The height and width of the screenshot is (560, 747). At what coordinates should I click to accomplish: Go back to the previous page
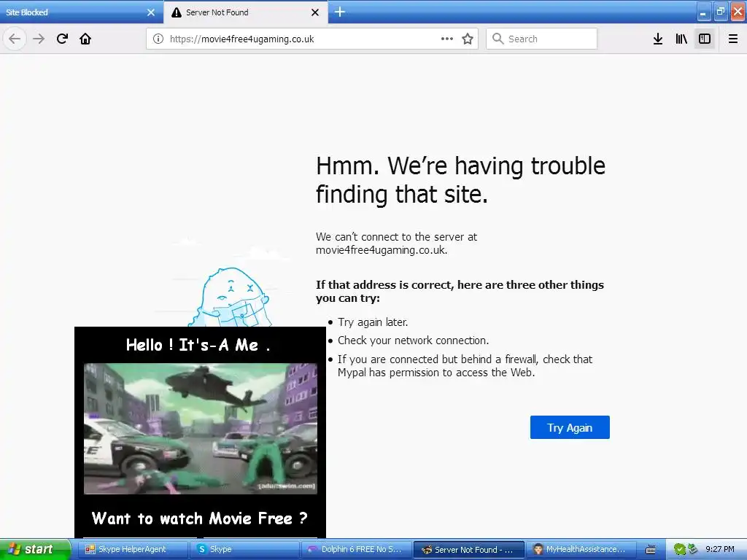pos(15,39)
